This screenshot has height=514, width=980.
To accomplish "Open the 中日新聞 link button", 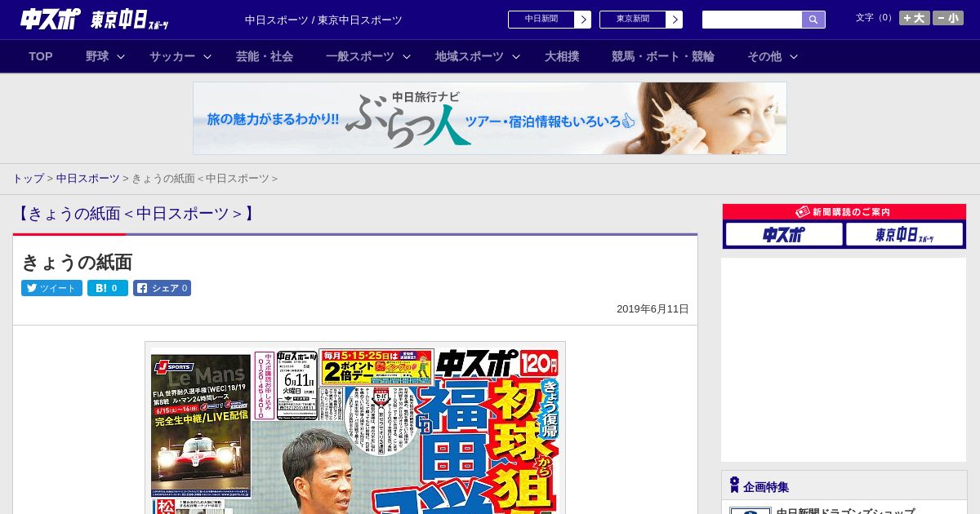I will (541, 20).
